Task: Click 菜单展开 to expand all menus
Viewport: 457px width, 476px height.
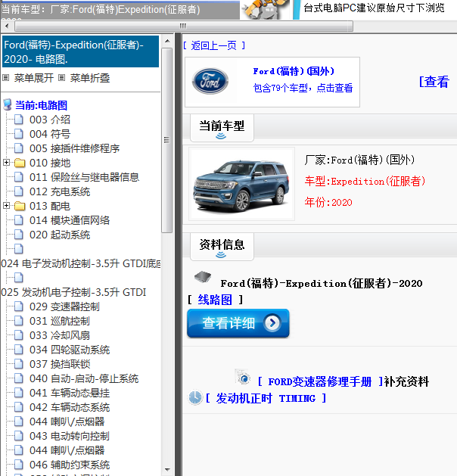Action: tap(34, 78)
